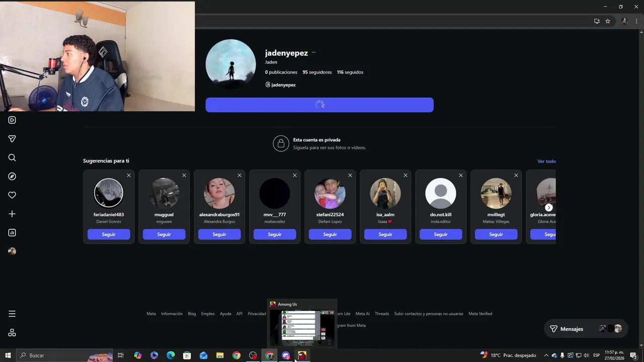Follow mugguel with Seguir button
644x362 pixels.
(x=164, y=234)
